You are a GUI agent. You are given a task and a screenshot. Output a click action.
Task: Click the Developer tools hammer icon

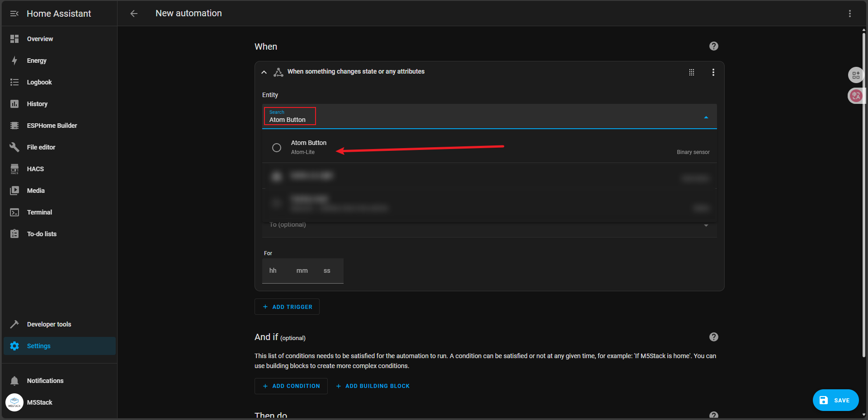pyautogui.click(x=14, y=324)
